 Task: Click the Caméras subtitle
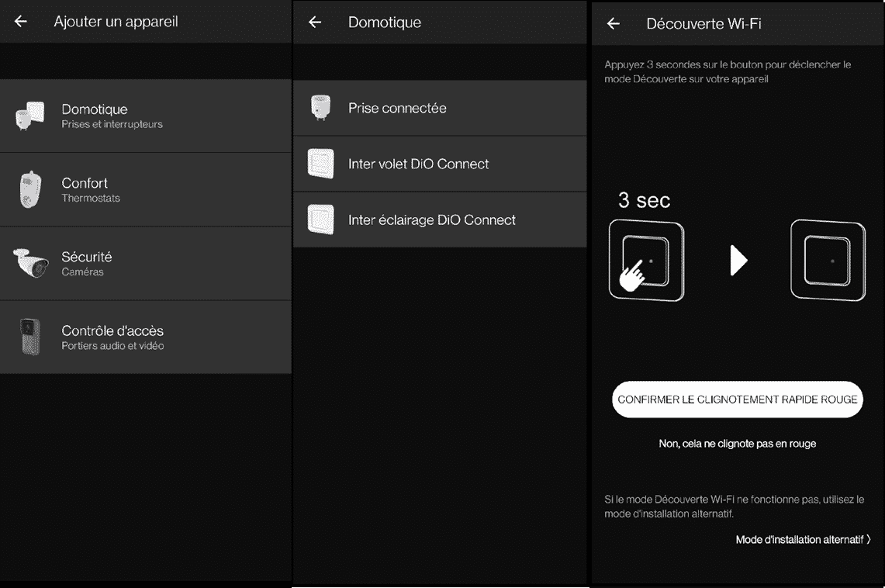pos(82,272)
